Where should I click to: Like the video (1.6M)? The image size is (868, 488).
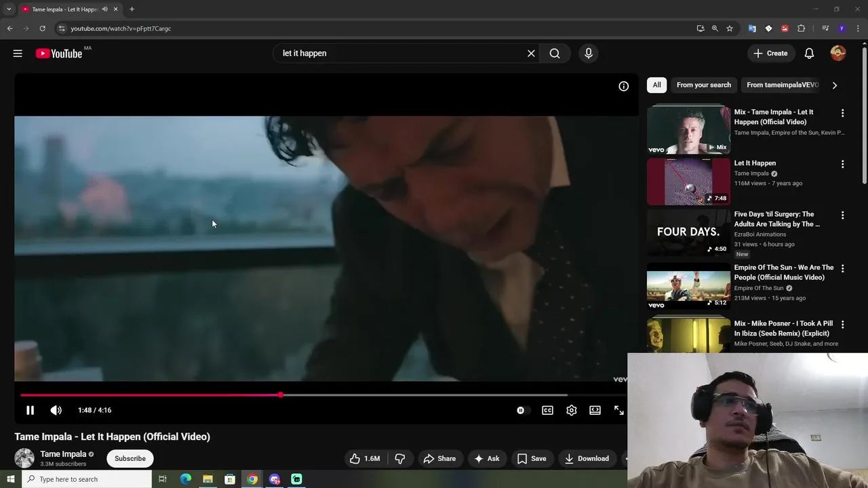tap(364, 459)
